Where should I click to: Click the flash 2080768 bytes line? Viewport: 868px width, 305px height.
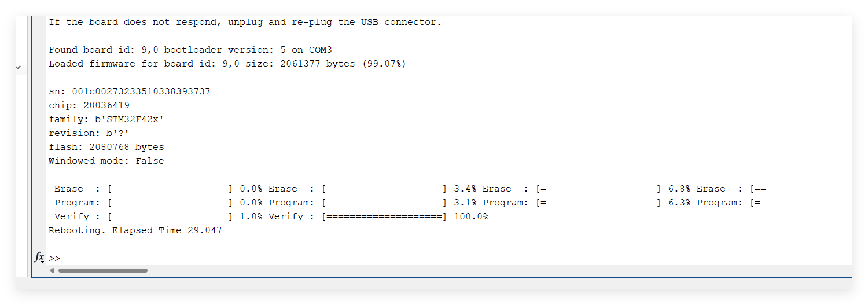(106, 147)
